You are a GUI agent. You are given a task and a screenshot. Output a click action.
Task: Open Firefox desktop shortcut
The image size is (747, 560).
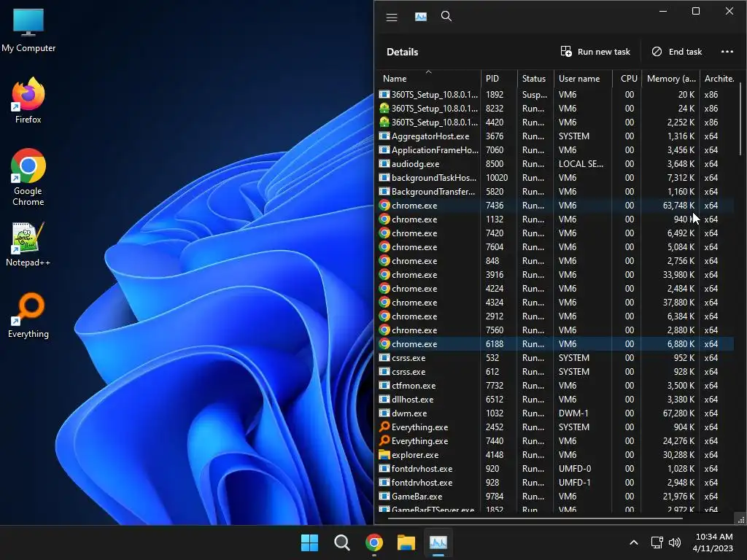tap(28, 101)
